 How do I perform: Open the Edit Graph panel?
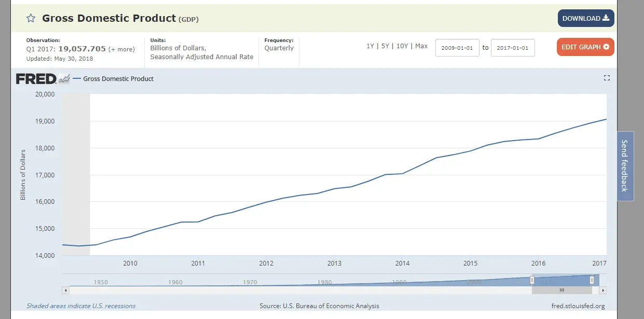pos(585,47)
